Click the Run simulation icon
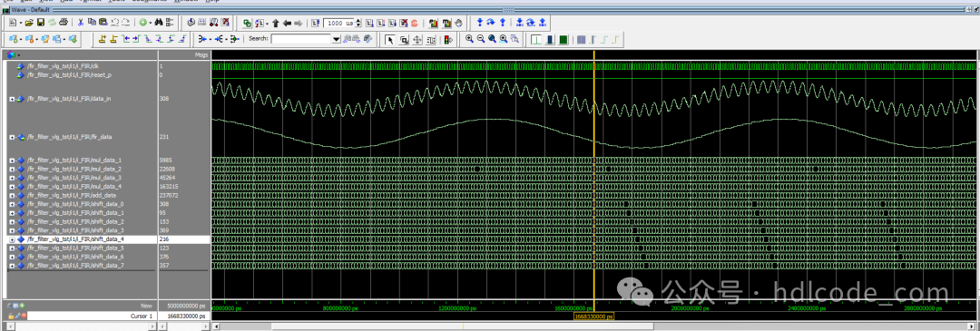Image resolution: width=980 pixels, height=331 pixels. point(369,23)
